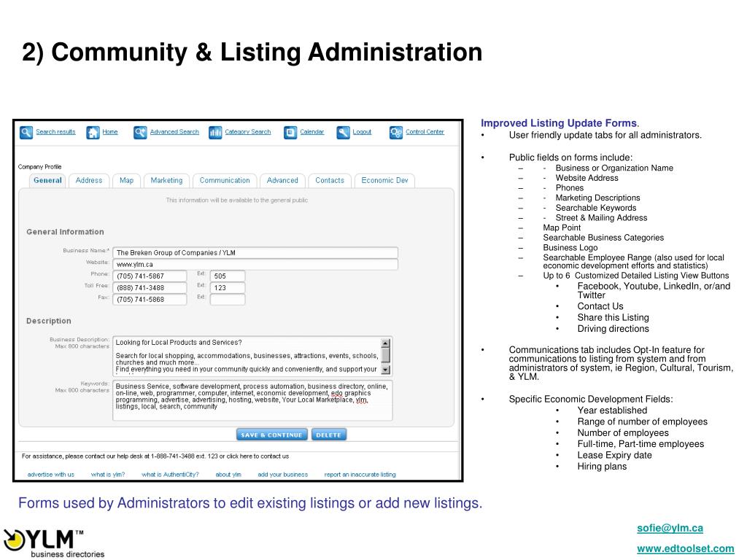Open the about ylm footer link
Image resolution: width=747 pixels, height=560 pixels.
[x=228, y=475]
